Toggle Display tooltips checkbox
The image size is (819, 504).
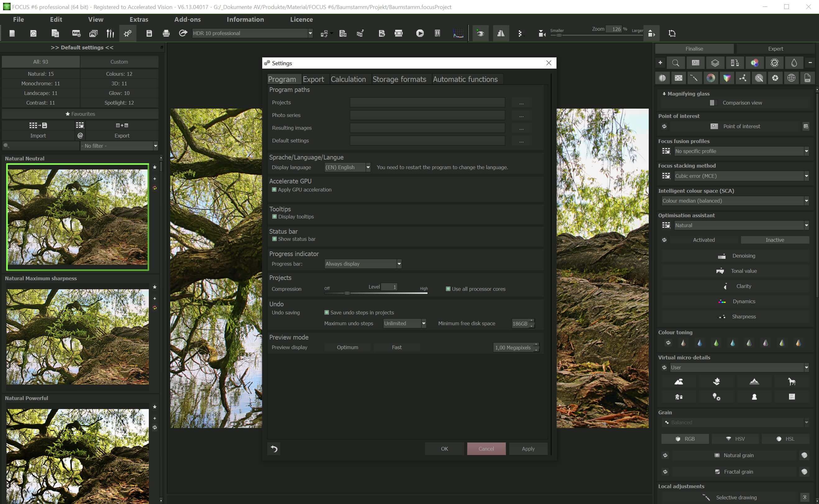coord(274,217)
